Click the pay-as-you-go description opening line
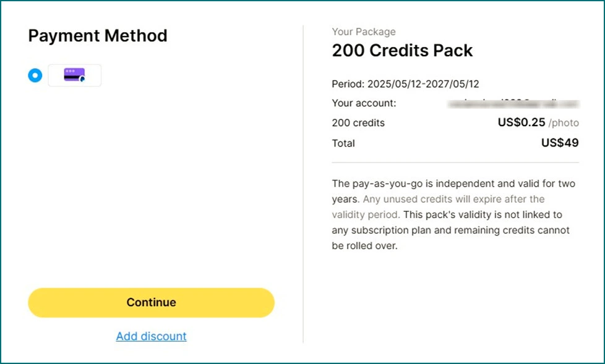This screenshot has height=364, width=605. [453, 184]
